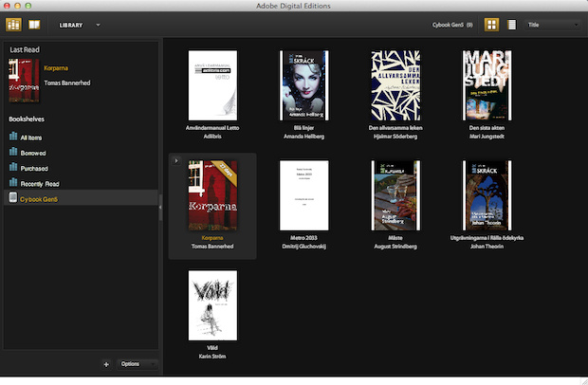Select the Cybook Gen5 device icon

click(x=12, y=198)
